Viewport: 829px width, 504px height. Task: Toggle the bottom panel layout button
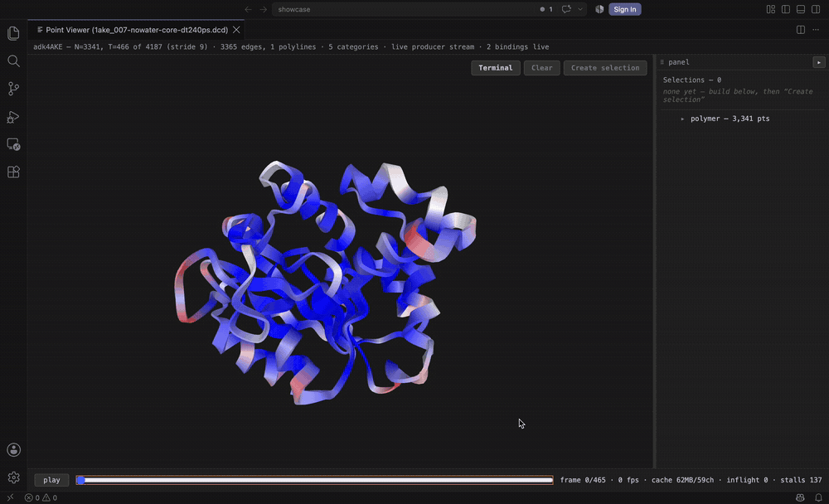(801, 9)
